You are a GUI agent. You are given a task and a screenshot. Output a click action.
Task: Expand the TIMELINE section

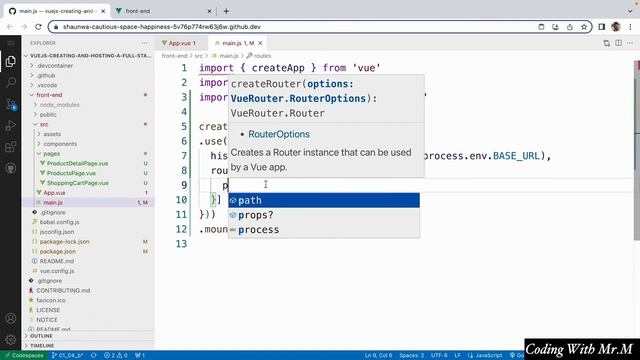coord(42,346)
